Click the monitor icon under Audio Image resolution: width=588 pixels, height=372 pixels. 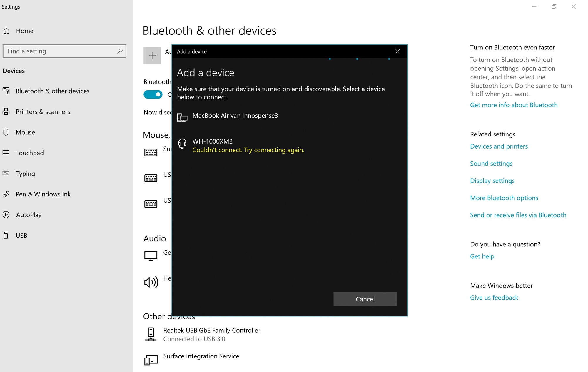[151, 256]
